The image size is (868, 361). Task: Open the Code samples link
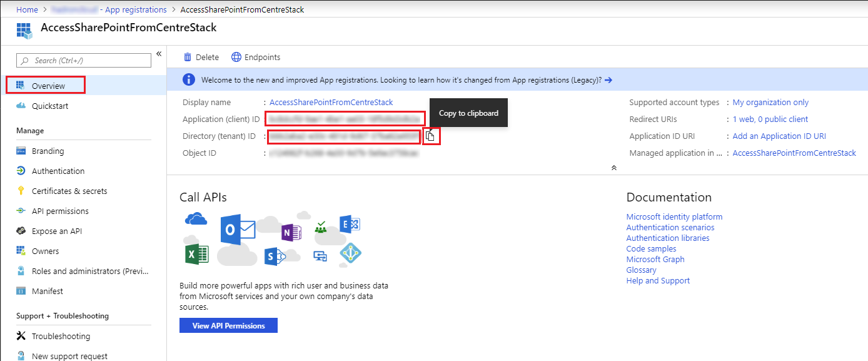pos(651,248)
